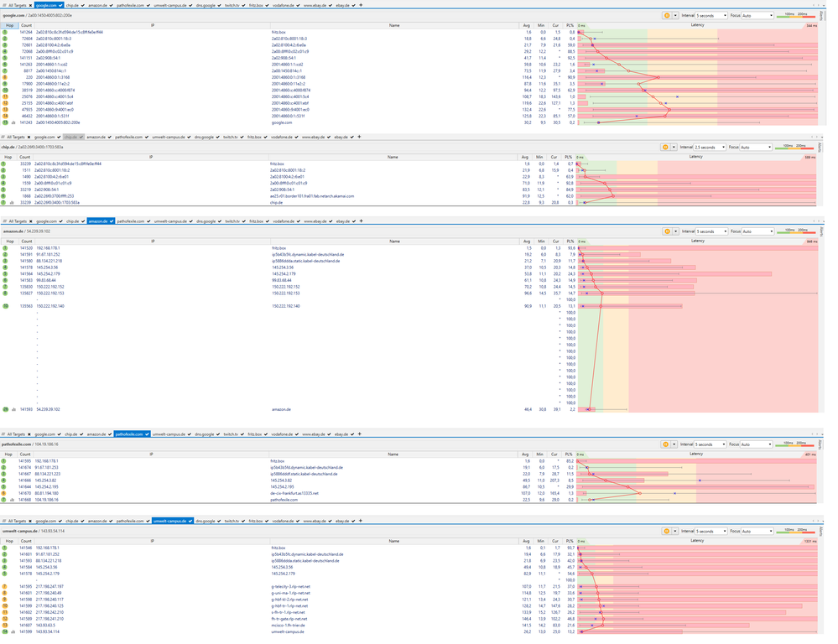Screen dimensions: 838x644
Task: Select the dns.google tab
Action: coord(204,4)
